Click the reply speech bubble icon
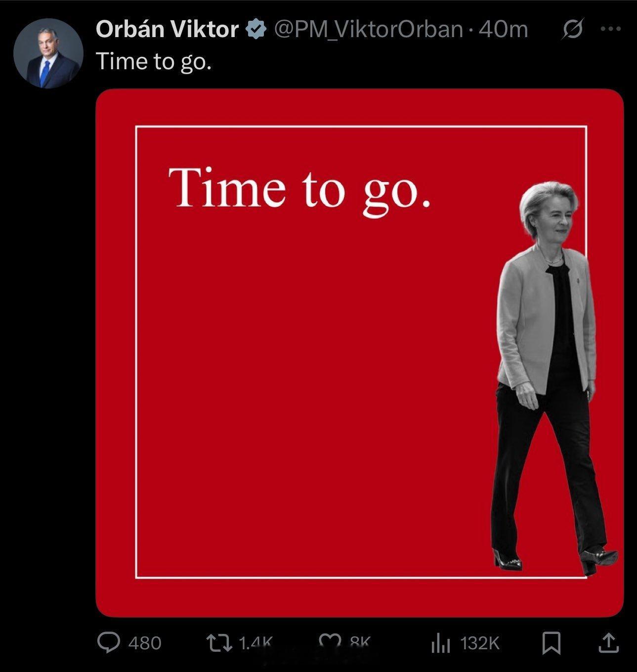This screenshot has height=672, width=637. (109, 642)
